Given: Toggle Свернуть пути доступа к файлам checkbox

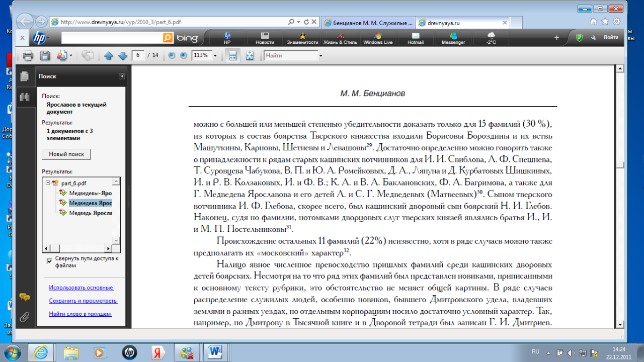Looking at the screenshot, I should click(x=49, y=260).
